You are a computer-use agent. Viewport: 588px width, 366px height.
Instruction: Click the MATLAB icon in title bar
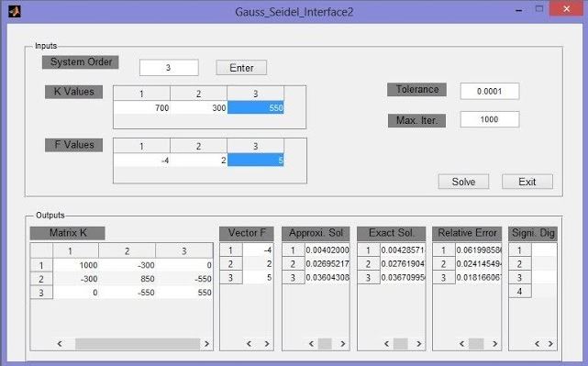[15, 12]
